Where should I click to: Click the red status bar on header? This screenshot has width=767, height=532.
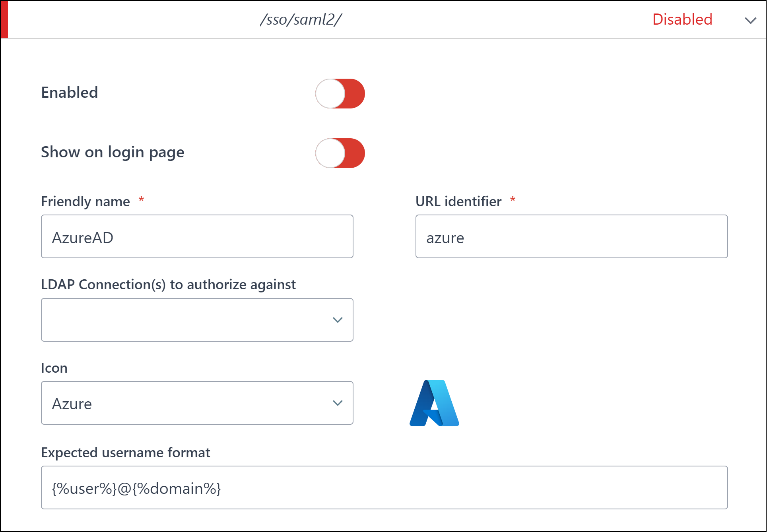pyautogui.click(x=4, y=19)
